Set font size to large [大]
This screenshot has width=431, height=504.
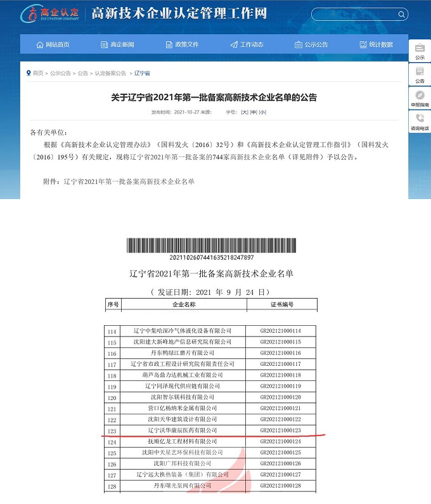[x=245, y=112]
